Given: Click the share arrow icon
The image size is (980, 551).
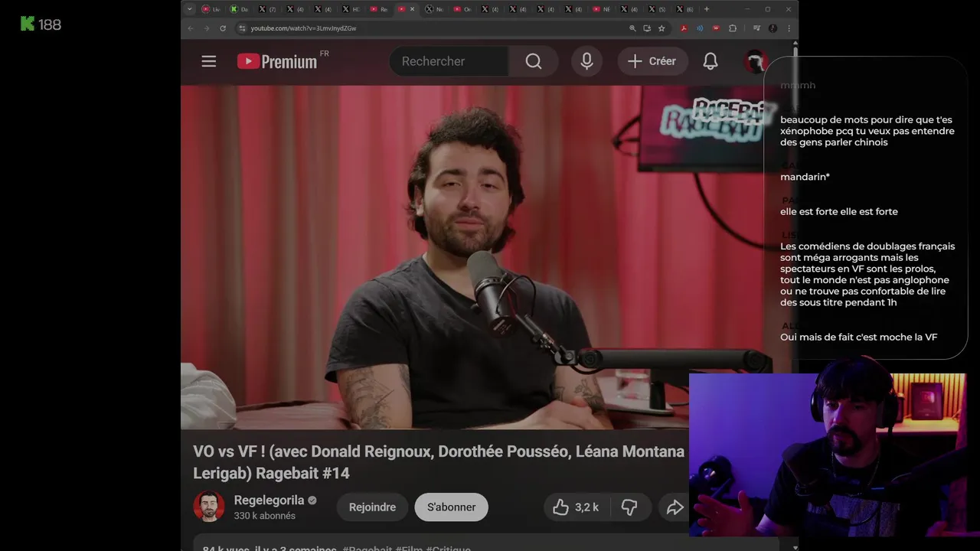Looking at the screenshot, I should 675,507.
